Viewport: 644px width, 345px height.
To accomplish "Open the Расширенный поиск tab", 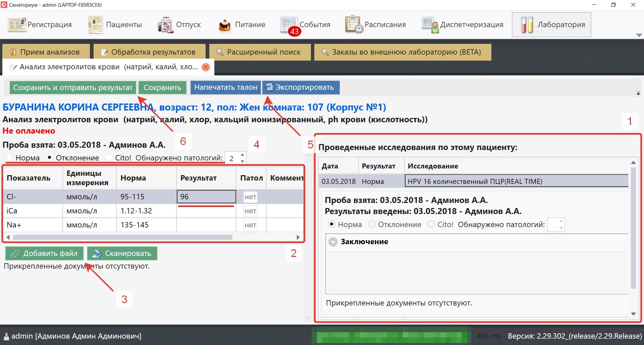I will pyautogui.click(x=260, y=52).
